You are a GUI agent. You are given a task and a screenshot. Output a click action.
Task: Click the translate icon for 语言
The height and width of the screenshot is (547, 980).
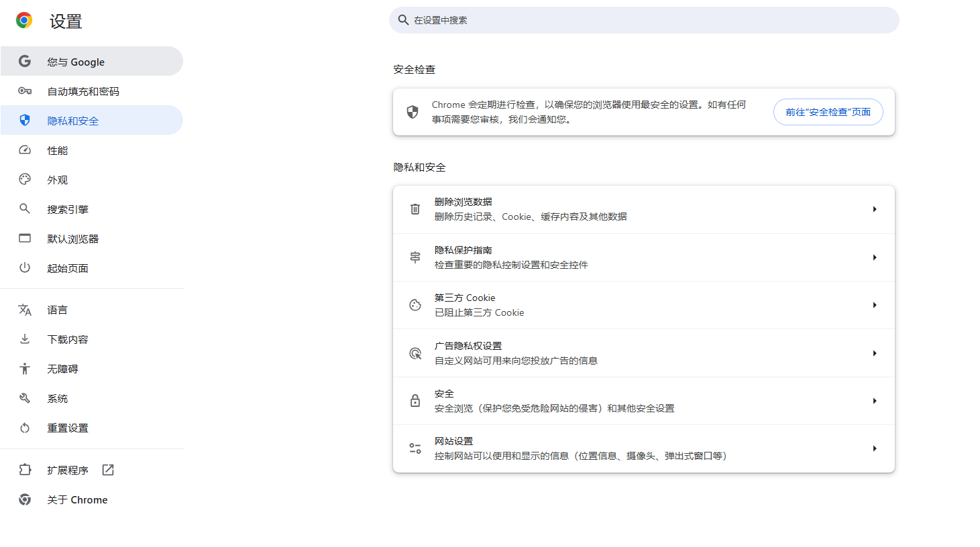[x=25, y=310]
